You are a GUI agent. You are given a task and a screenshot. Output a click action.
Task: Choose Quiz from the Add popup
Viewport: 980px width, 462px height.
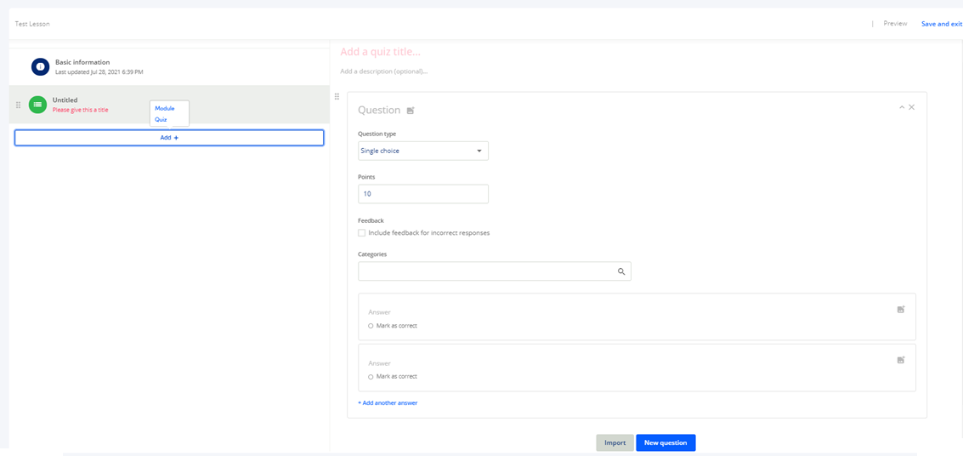pyautogui.click(x=161, y=119)
